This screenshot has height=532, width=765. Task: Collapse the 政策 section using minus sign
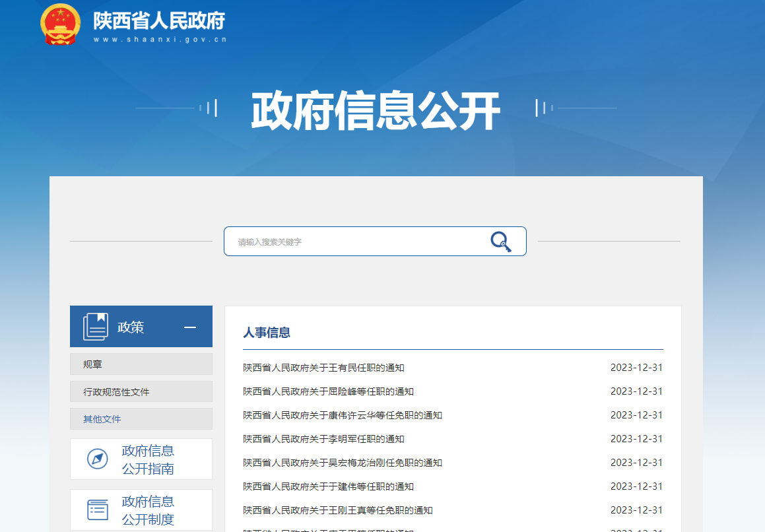[190, 327]
